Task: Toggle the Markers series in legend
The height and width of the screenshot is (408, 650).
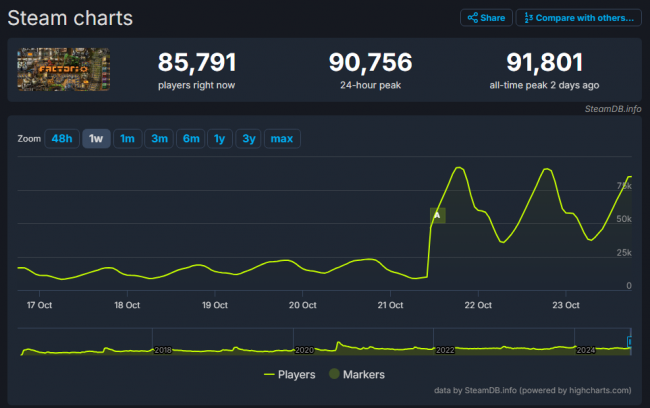Action: 358,375
